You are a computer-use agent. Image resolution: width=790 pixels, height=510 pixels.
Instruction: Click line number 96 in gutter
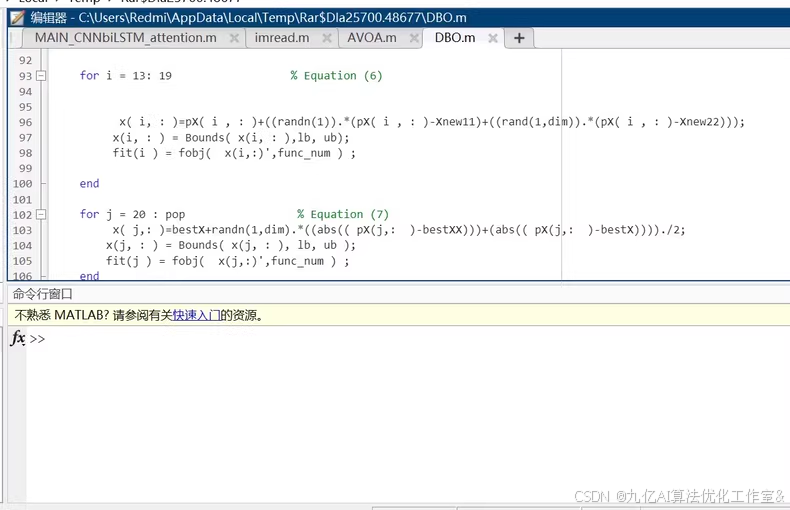click(x=25, y=122)
